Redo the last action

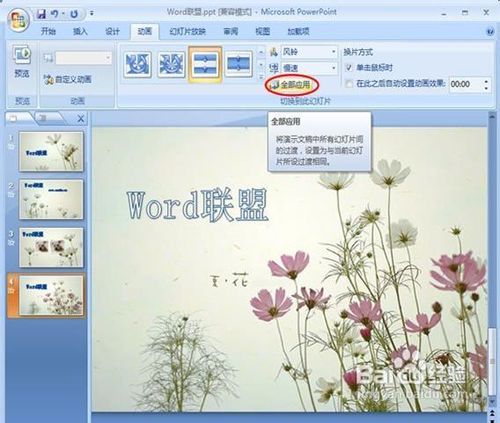coord(74,14)
